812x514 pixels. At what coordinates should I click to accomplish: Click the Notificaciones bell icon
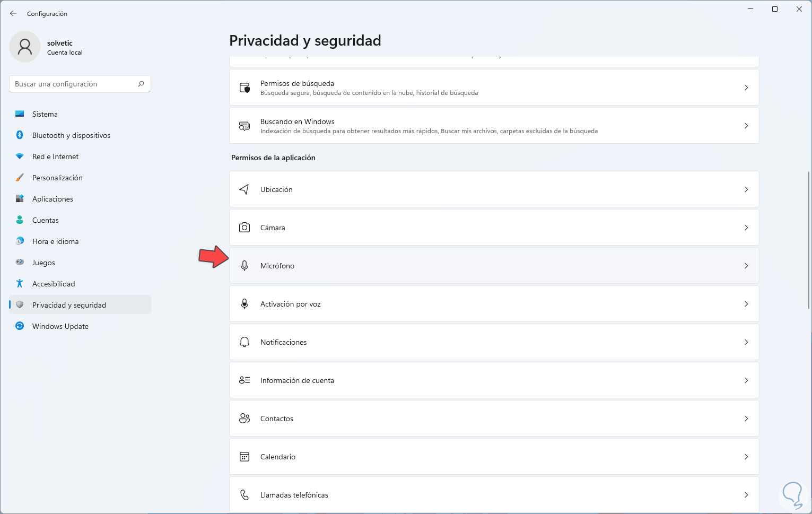click(x=245, y=342)
